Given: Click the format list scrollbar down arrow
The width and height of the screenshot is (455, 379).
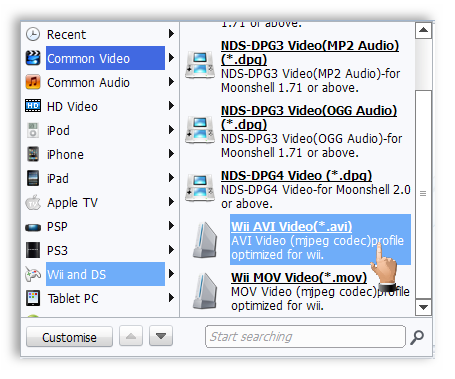Looking at the screenshot, I should point(423,307).
